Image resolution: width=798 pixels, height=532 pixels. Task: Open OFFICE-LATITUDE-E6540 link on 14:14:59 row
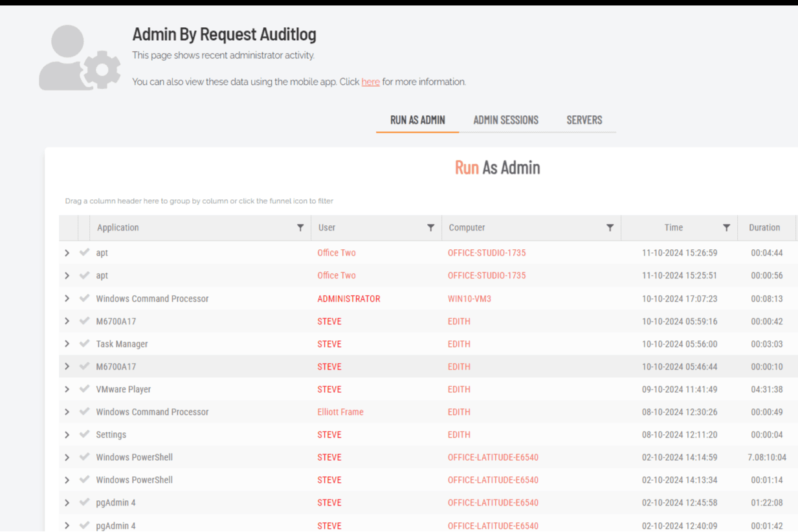click(493, 457)
